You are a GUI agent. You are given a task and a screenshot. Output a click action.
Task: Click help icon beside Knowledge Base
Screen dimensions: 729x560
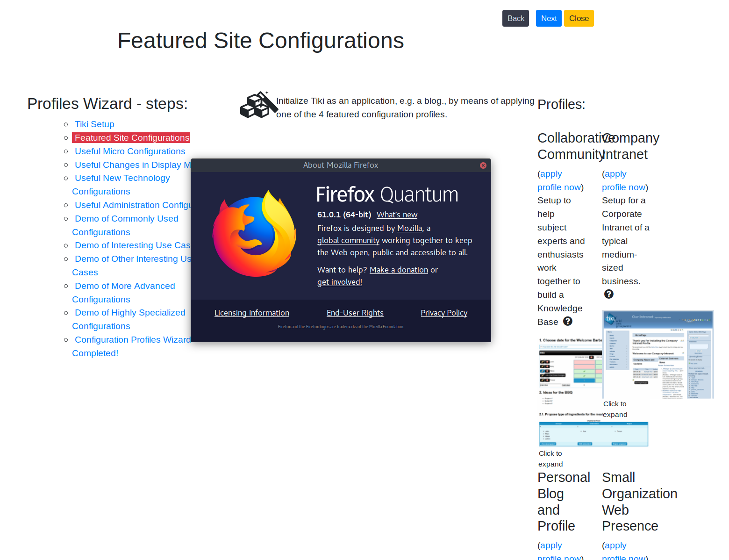568,321
